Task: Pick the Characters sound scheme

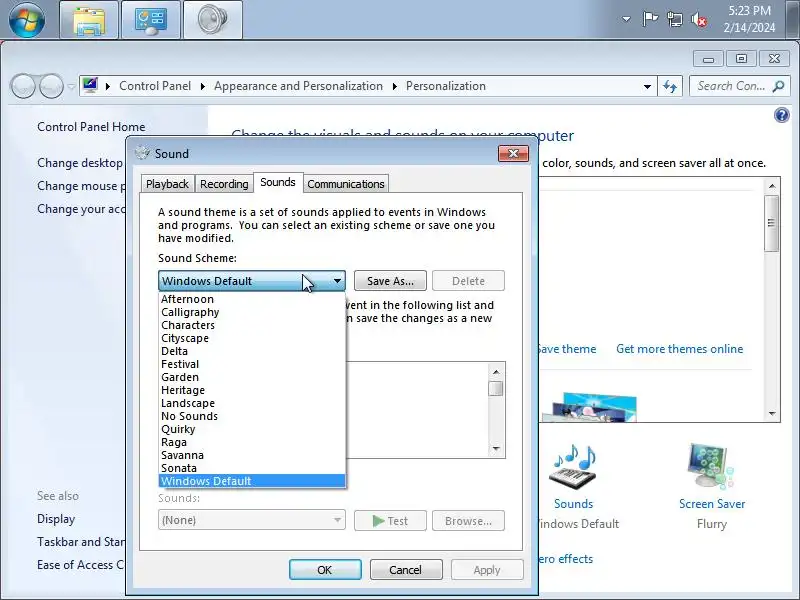Action: [x=252, y=325]
